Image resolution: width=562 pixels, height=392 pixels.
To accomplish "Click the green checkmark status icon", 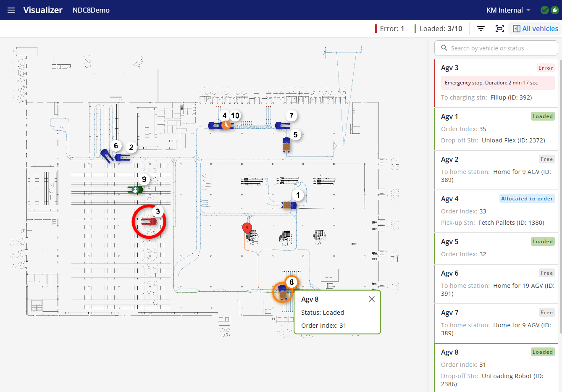I will tap(545, 10).
